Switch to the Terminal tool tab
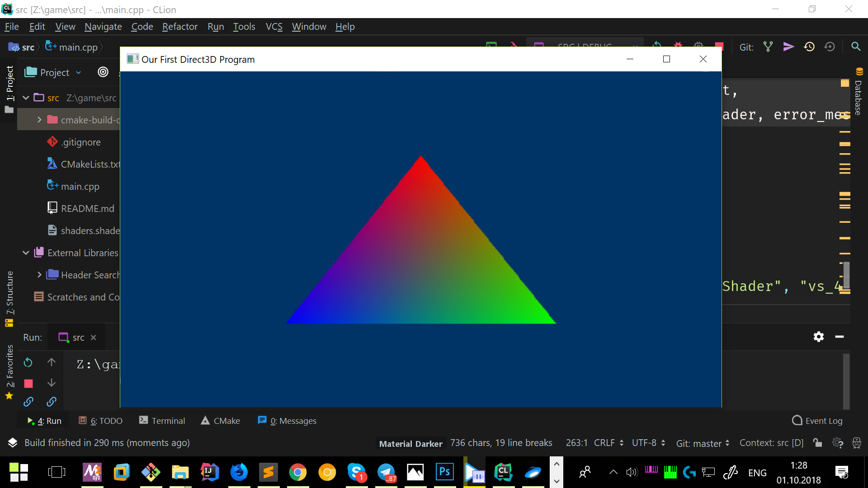Viewport: 868px width, 488px height. tap(162, 421)
